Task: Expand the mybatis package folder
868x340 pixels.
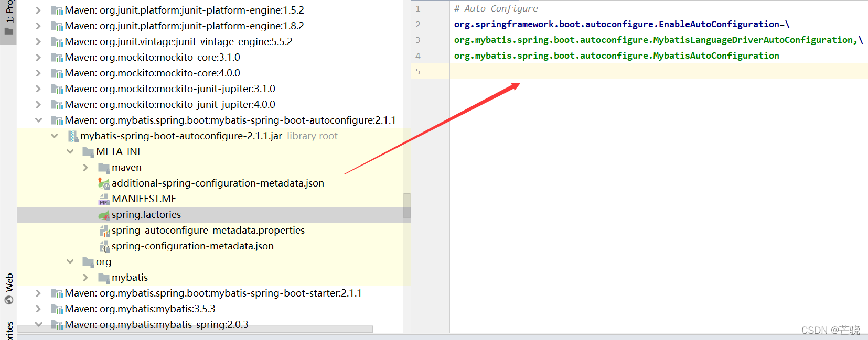Action: point(85,277)
